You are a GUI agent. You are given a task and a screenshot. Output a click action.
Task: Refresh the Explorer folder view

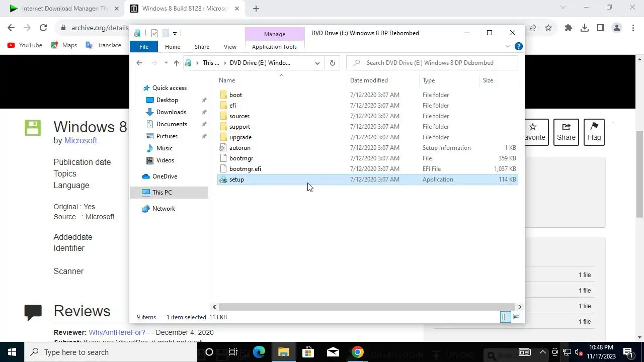(x=332, y=63)
